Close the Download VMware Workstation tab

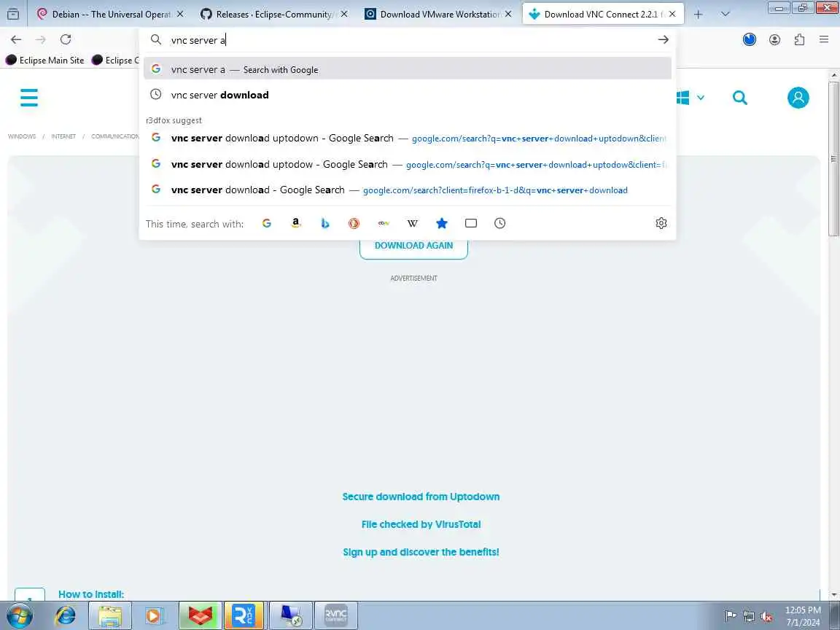coord(508,14)
